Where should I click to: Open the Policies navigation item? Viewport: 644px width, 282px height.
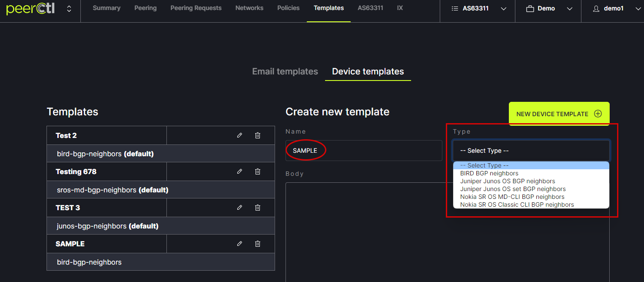tap(289, 8)
